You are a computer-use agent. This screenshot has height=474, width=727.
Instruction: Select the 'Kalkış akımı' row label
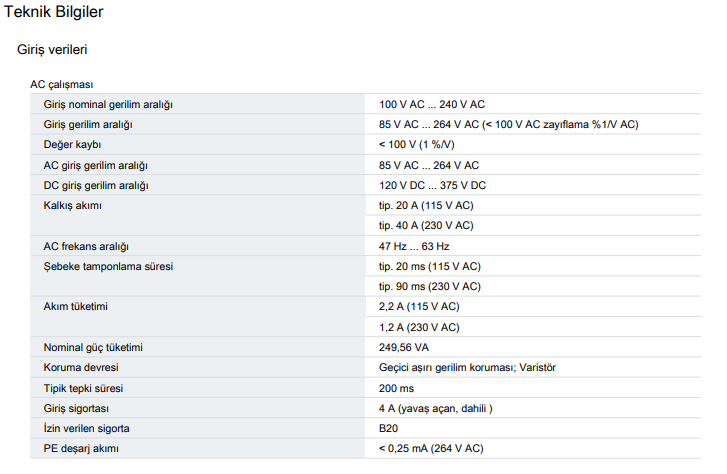(x=73, y=205)
